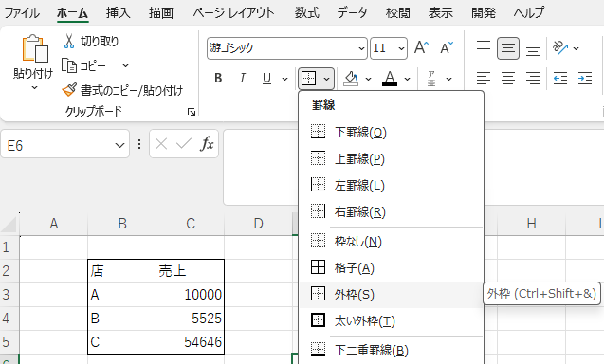Screen dimensions: 604x364
Task: Select 下罫線(O) bottom border option
Action: click(x=391, y=132)
